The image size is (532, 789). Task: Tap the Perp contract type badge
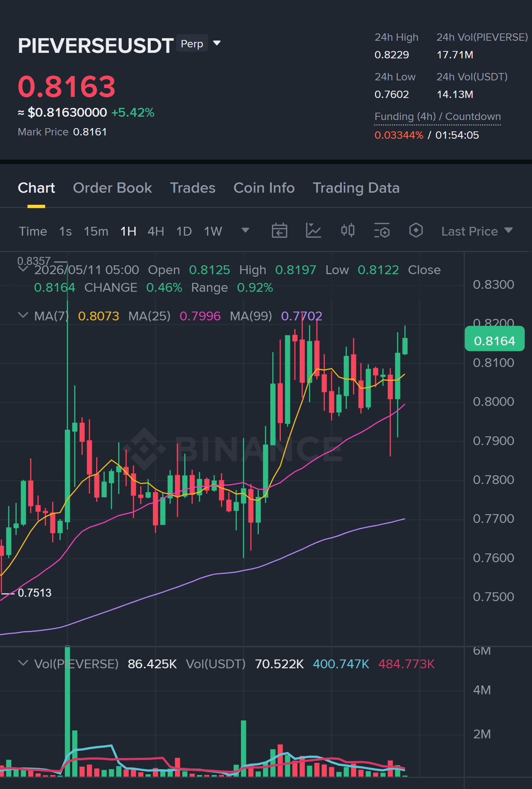pos(192,43)
